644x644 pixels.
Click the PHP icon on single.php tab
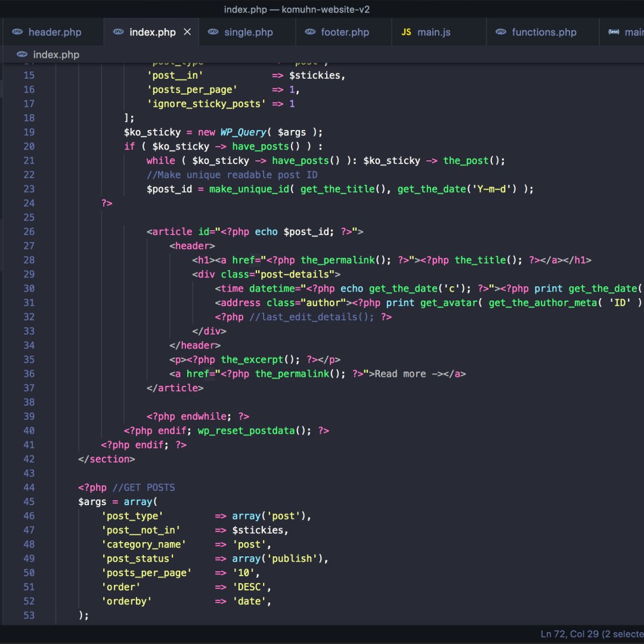[213, 32]
